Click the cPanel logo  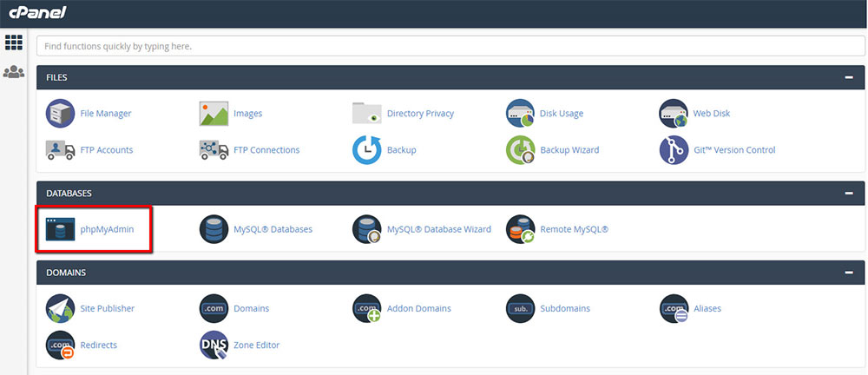[x=37, y=12]
